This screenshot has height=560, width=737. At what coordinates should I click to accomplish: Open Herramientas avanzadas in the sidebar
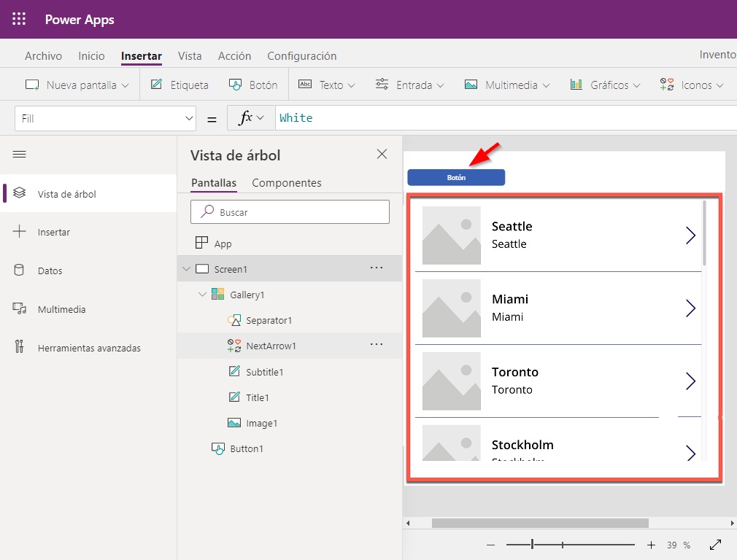click(x=88, y=348)
